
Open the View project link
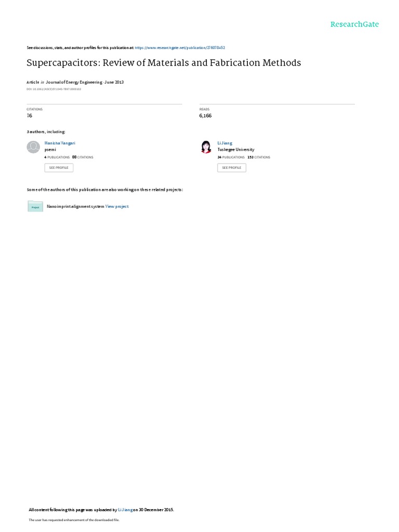click(117, 206)
